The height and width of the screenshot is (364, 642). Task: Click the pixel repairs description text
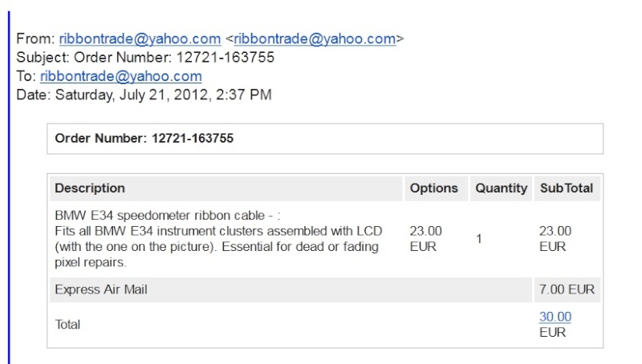tap(91, 262)
